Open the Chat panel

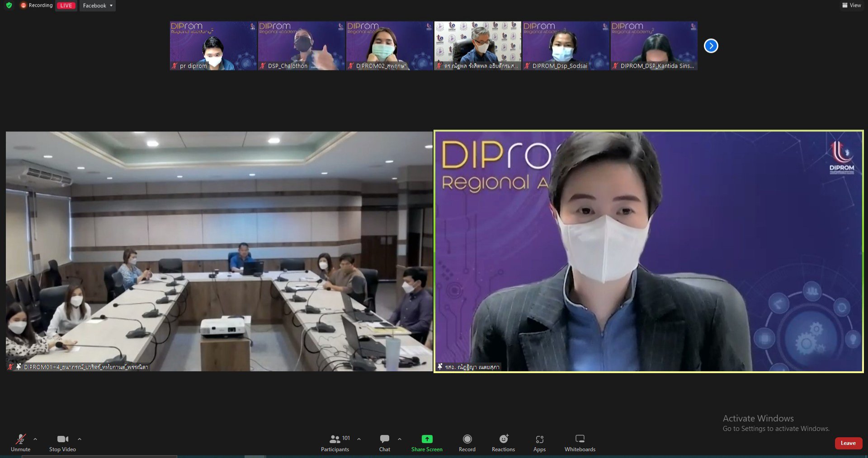click(385, 443)
